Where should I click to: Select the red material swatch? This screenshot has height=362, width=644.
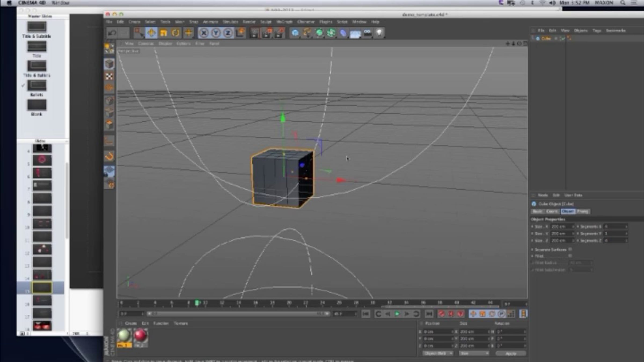pos(140,335)
